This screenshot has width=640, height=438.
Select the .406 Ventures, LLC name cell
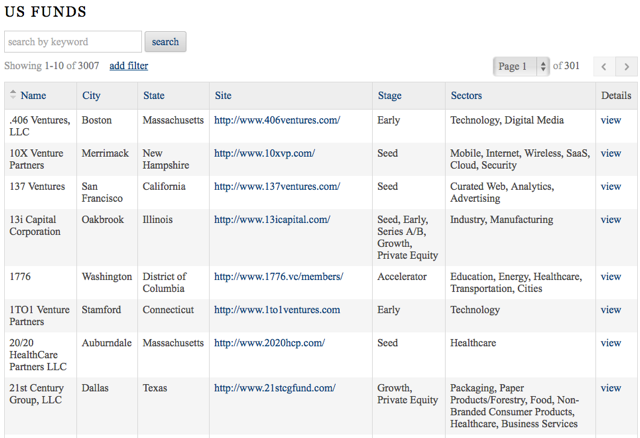[x=40, y=126]
